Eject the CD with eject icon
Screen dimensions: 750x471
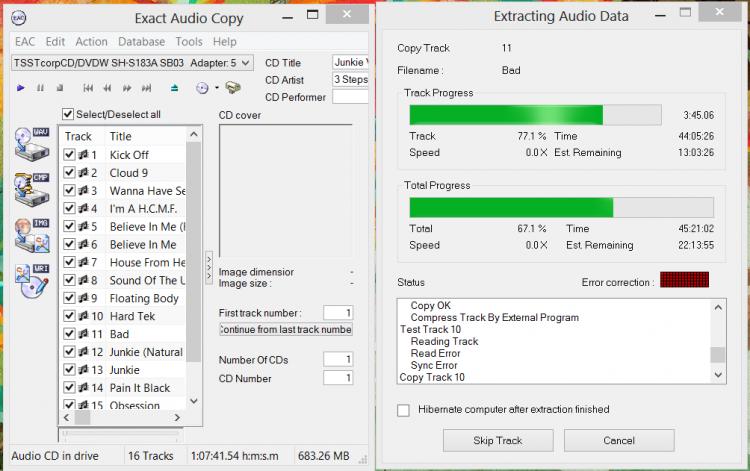175,88
